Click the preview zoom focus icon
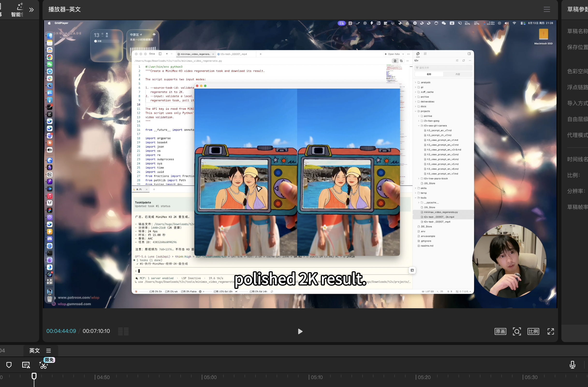The image size is (588, 387). 517,331
